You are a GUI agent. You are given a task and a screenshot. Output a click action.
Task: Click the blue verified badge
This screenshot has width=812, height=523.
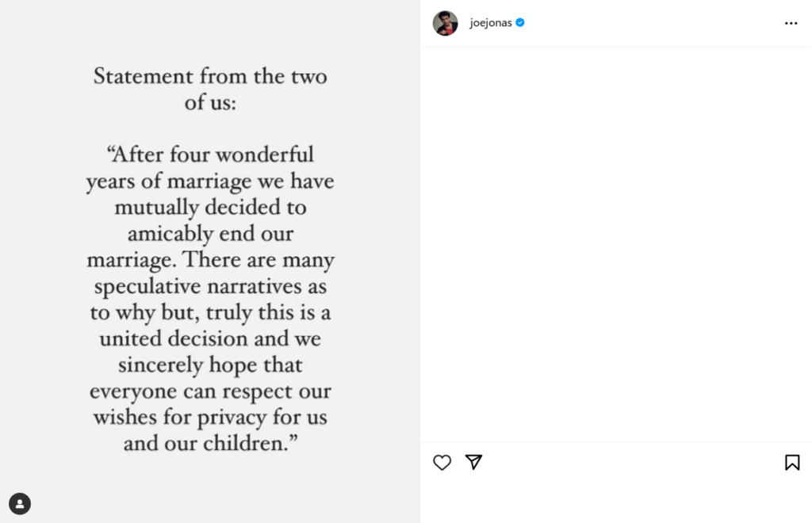[x=520, y=23]
